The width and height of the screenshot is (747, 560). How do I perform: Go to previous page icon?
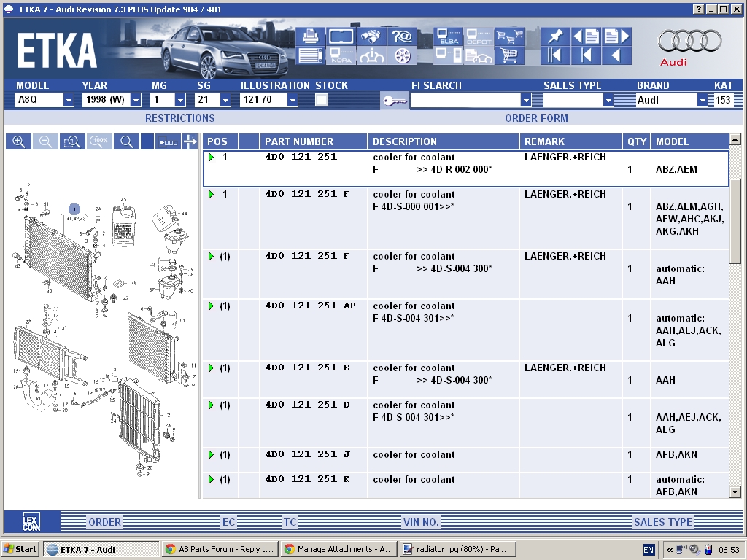tap(586, 36)
